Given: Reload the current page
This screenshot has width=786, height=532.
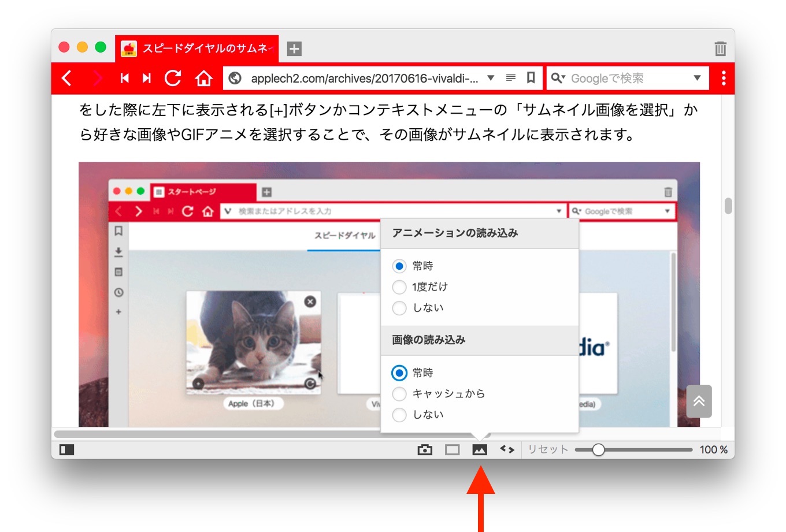Looking at the screenshot, I should [173, 78].
